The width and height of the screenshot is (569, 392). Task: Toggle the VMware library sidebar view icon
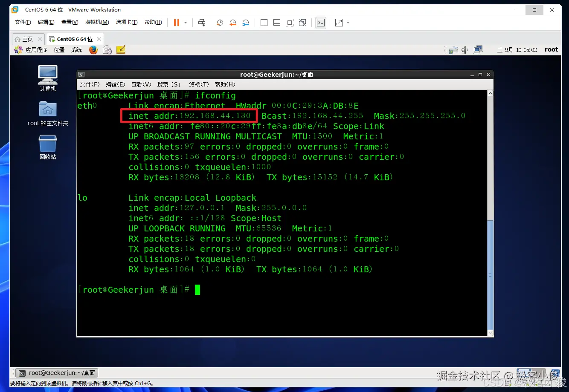[x=264, y=23]
